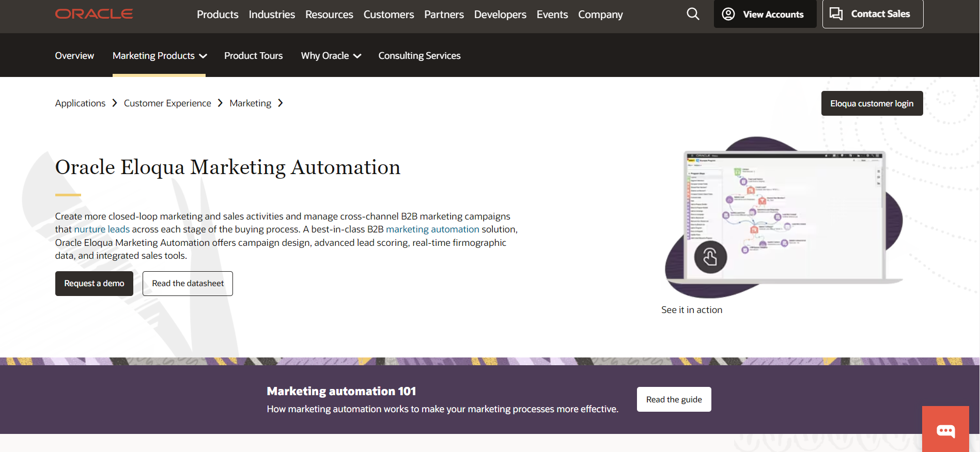This screenshot has height=452, width=980.
Task: Click the Oracle logo
Action: [94, 14]
